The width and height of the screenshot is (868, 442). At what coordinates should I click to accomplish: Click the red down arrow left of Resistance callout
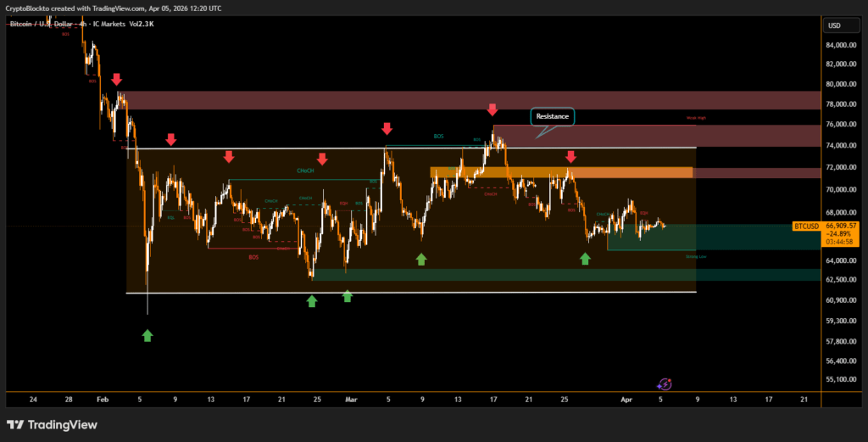492,109
